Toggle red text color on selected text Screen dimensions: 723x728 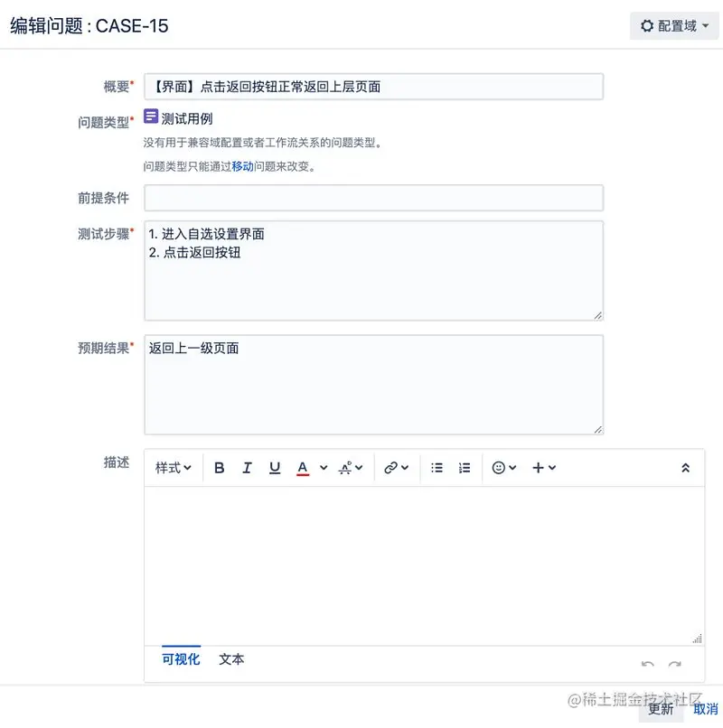tap(304, 467)
